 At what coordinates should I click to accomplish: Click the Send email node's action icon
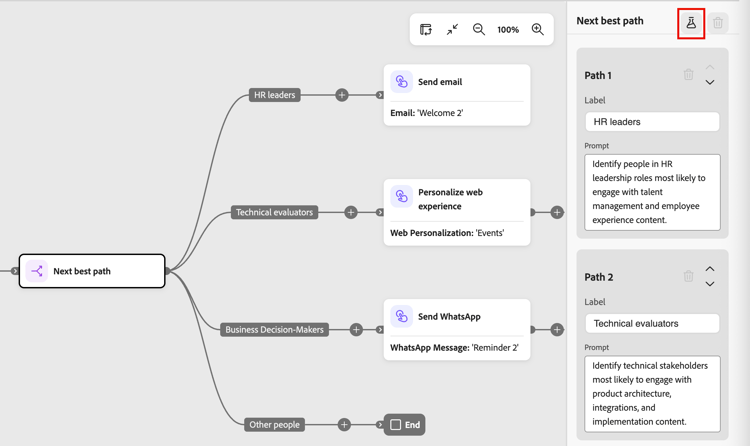(401, 82)
